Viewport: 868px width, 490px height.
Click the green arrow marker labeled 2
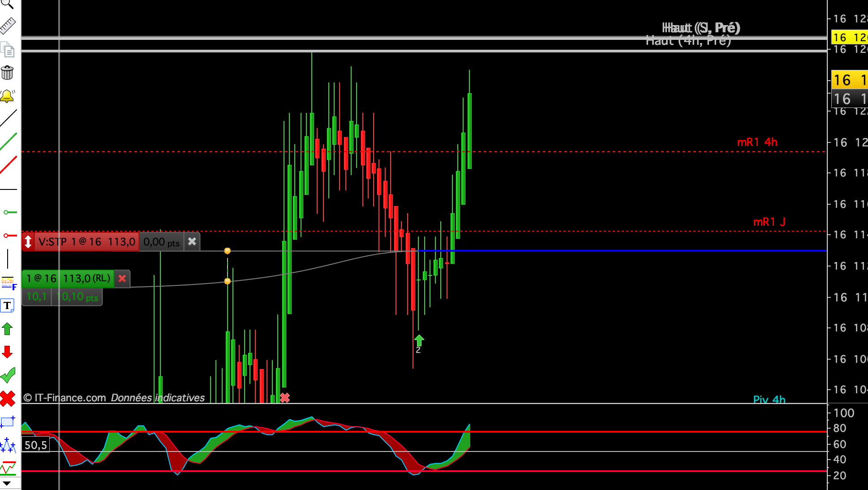419,340
